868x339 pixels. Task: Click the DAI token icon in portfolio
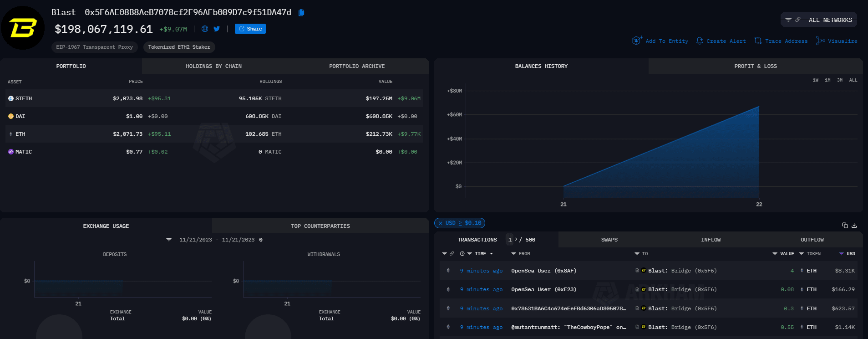point(11,116)
